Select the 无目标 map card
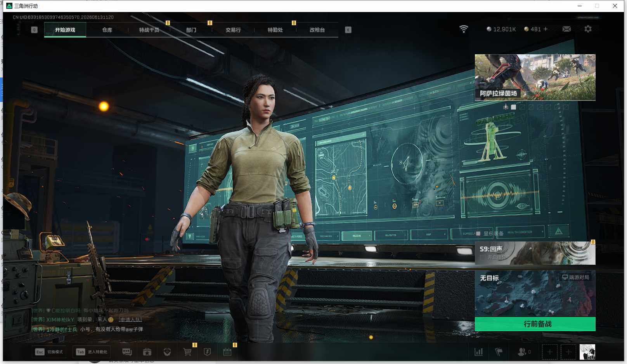The height and width of the screenshot is (364, 627). [x=535, y=293]
